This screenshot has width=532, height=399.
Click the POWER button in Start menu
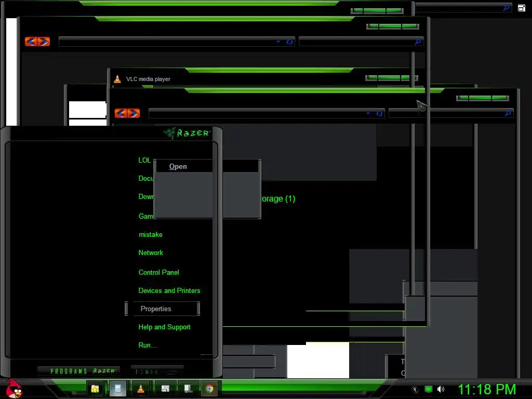pos(157,371)
